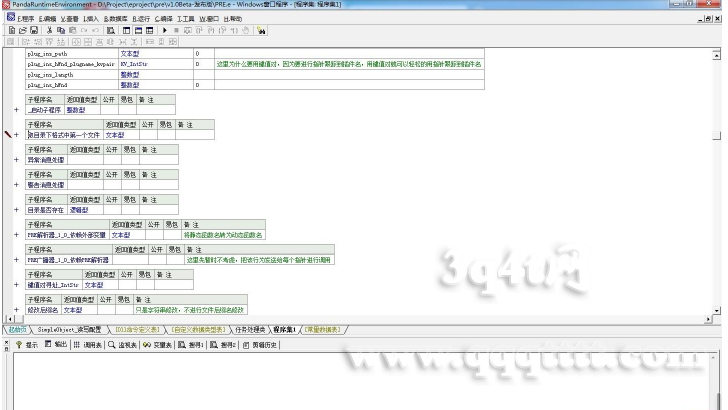The height and width of the screenshot is (410, 728).
Task: Switch to 任务处理类 tab
Action: tap(250, 330)
